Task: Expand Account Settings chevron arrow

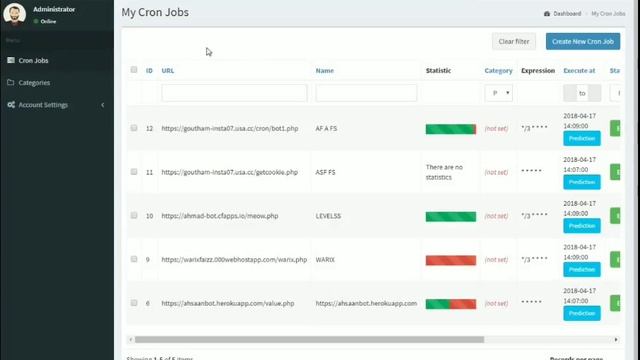Action: (102, 105)
